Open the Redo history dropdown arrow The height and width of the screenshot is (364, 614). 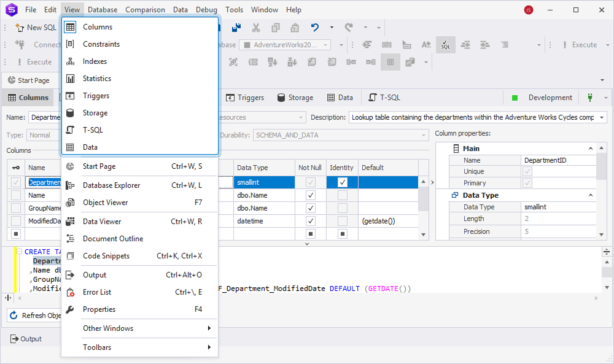[365, 28]
